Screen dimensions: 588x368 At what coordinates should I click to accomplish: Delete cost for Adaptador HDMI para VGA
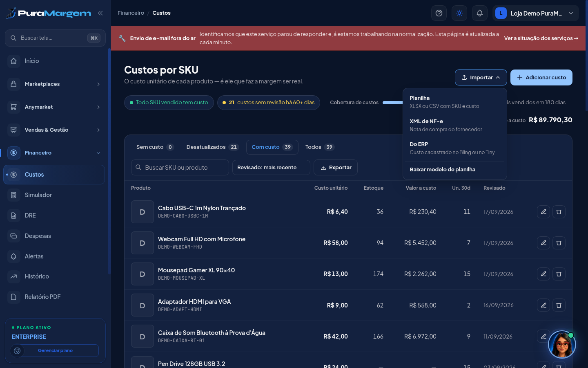[559, 305]
